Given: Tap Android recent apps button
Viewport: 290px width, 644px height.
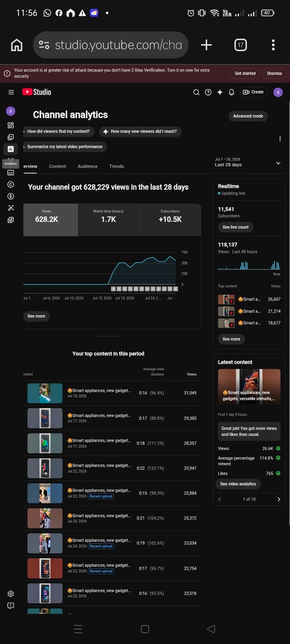Looking at the screenshot, I should tap(79, 629).
